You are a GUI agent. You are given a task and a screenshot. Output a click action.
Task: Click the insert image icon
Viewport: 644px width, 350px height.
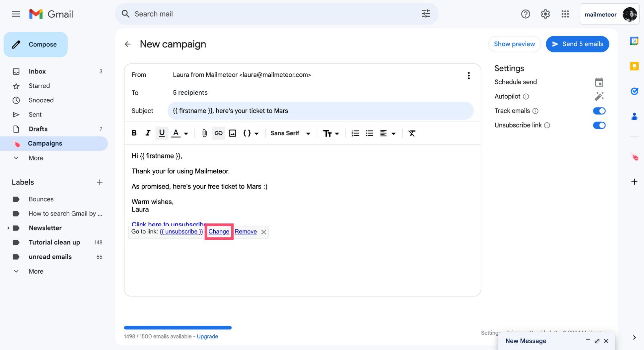click(233, 133)
